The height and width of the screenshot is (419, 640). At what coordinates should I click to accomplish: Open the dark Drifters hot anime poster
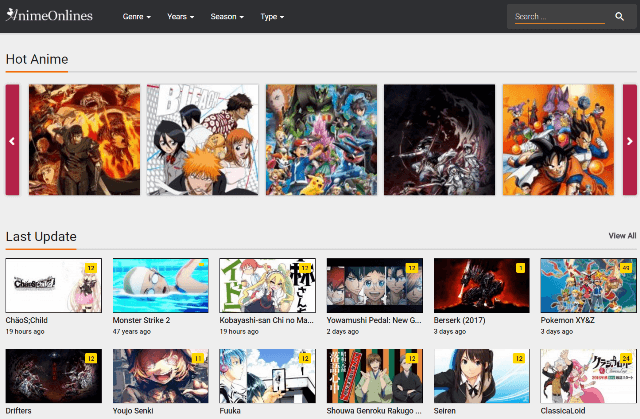[440, 140]
